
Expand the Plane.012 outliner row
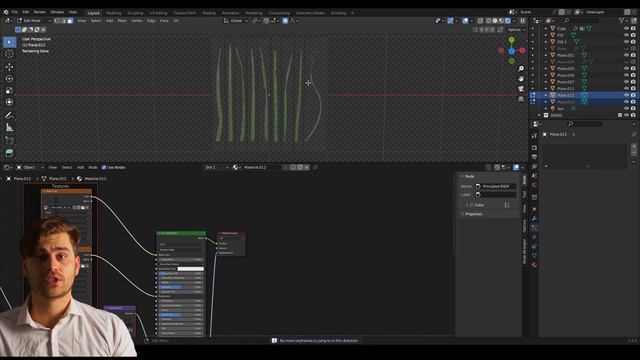(x=546, y=95)
